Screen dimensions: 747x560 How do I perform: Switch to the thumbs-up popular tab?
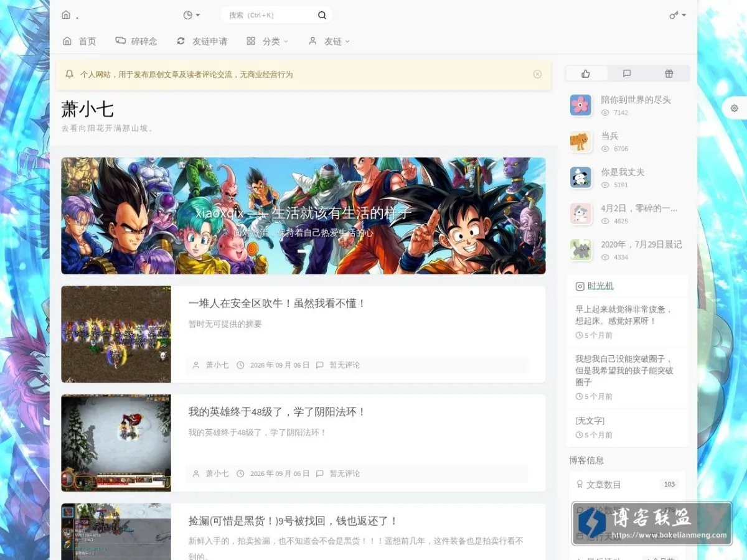point(586,73)
